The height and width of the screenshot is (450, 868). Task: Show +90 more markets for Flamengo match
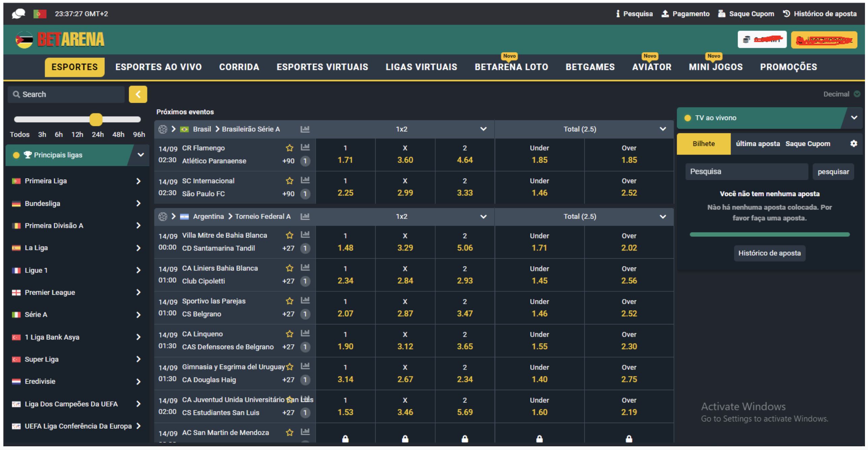click(288, 161)
